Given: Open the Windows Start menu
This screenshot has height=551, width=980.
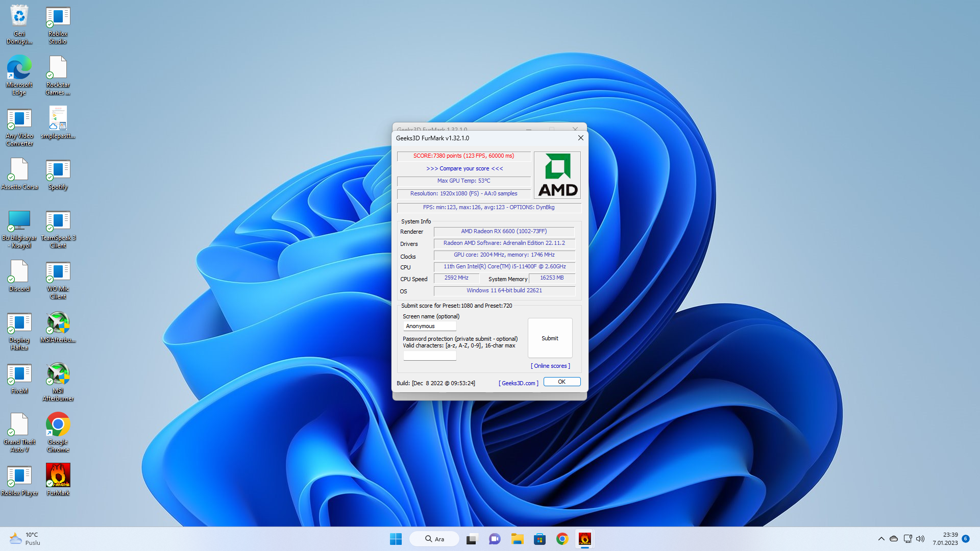Looking at the screenshot, I should [396, 539].
